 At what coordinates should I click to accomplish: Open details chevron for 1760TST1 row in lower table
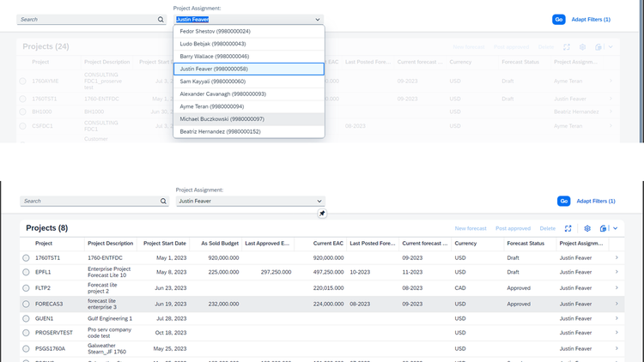tap(617, 257)
